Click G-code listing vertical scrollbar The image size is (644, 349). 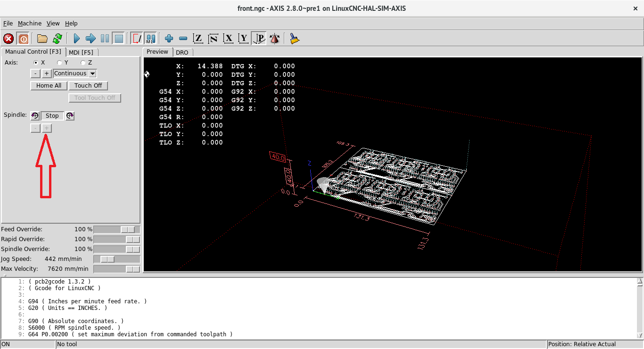tap(640, 308)
